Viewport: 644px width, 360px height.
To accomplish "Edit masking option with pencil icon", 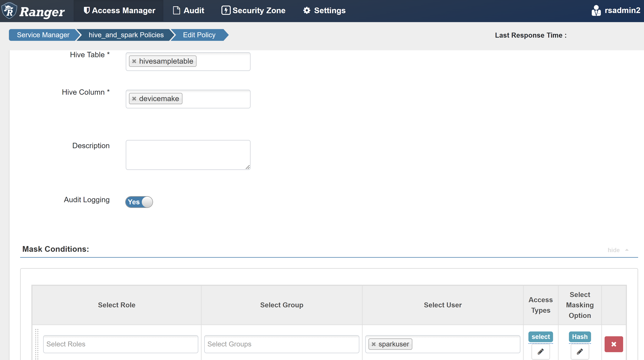I will click(x=580, y=351).
